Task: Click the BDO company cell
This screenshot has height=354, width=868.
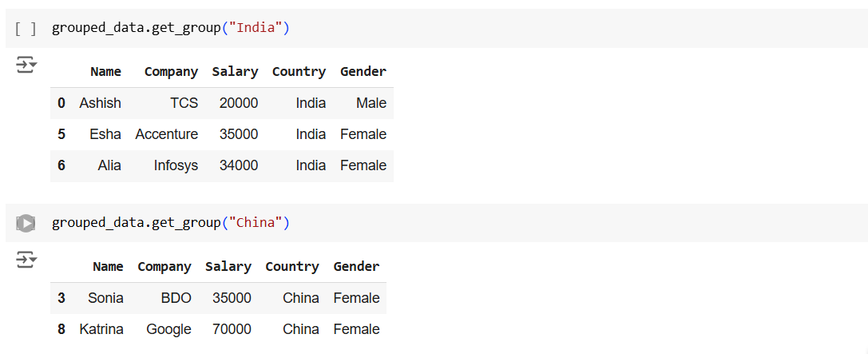Action: coord(176,298)
